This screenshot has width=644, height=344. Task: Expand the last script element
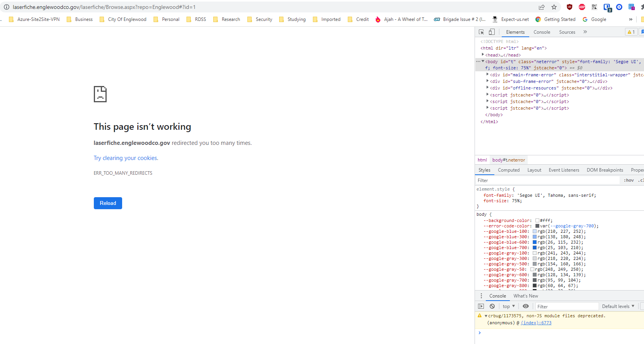[487, 108]
